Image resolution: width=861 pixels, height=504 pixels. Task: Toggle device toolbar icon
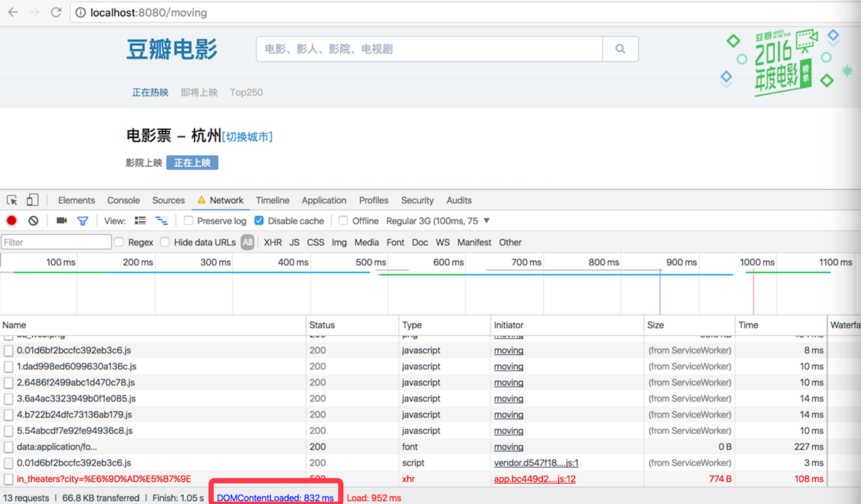pos(32,200)
